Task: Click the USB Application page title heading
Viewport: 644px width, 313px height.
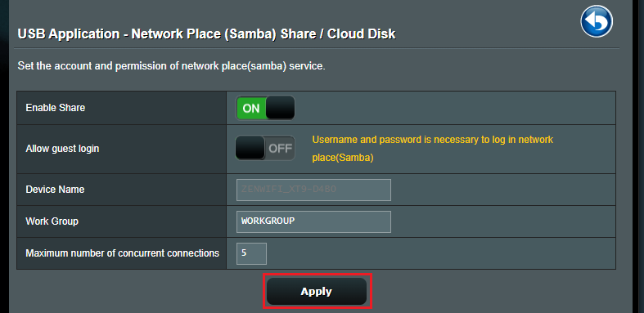Action: [206, 34]
